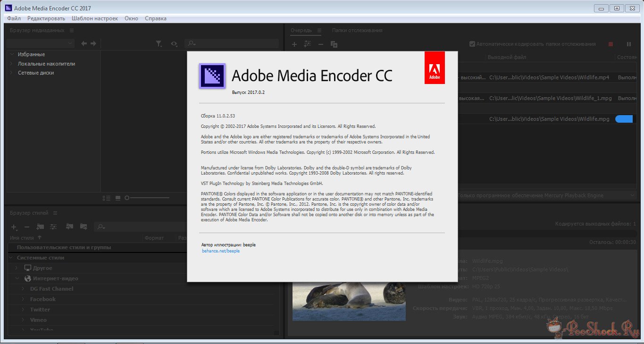Expand the Сетевые диски node
The height and width of the screenshot is (344, 644).
click(x=11, y=73)
